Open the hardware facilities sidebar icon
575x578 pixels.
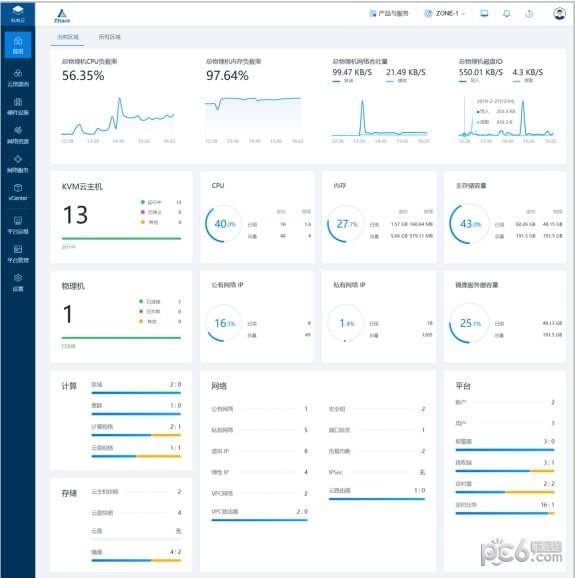pos(18,106)
